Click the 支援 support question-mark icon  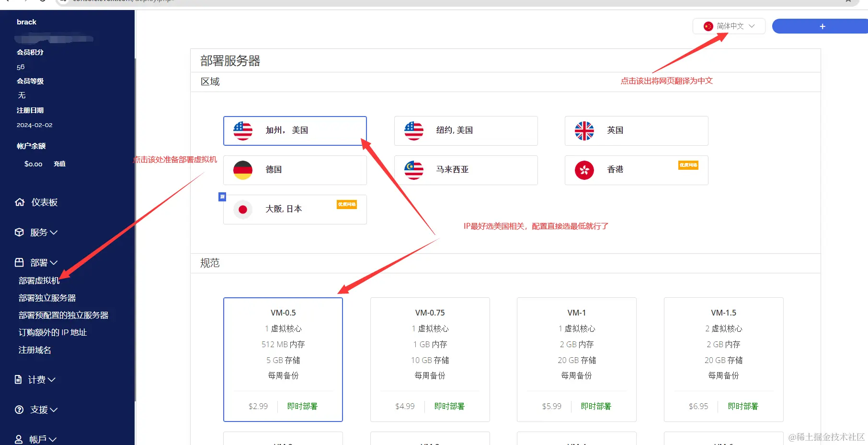pyautogui.click(x=19, y=410)
